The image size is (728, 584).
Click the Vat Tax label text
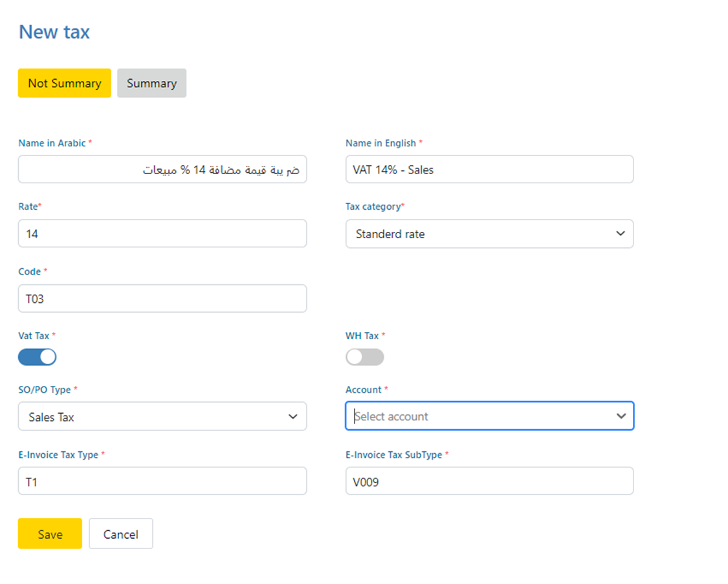[34, 335]
